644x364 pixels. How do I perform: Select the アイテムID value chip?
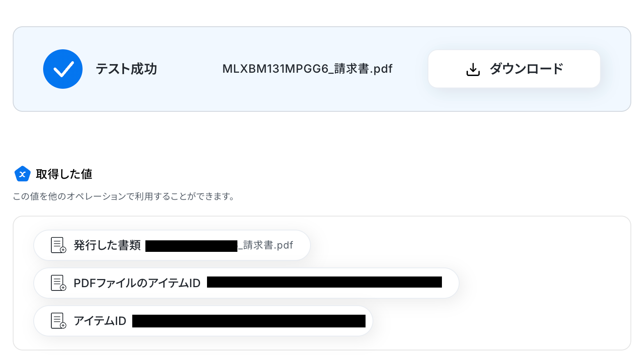(203, 321)
